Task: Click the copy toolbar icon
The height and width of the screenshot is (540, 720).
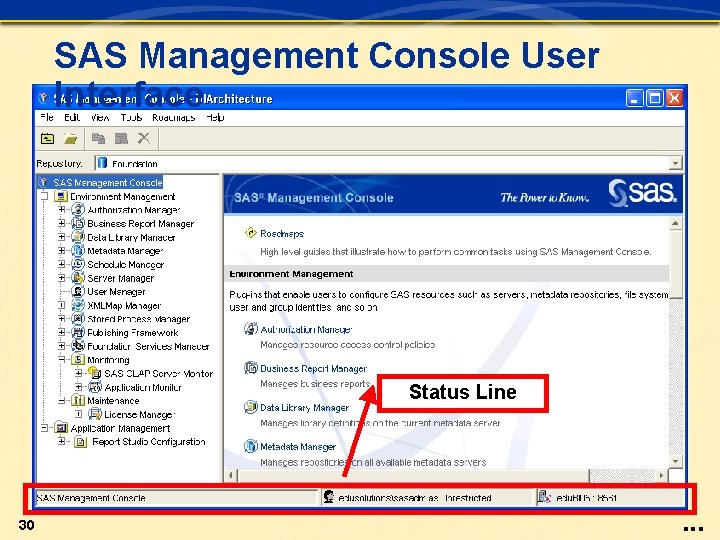Action: pos(98,138)
